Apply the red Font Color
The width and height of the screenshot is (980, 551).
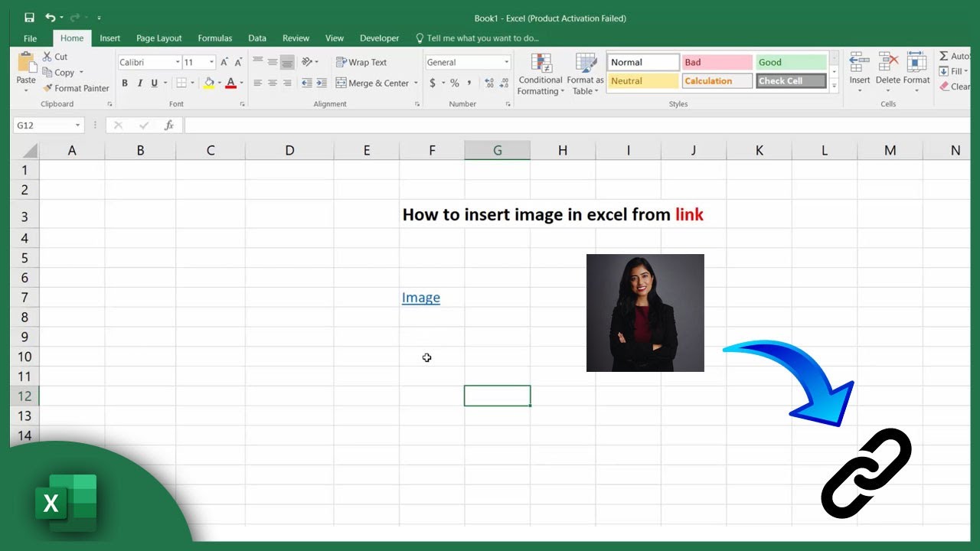coord(231,83)
